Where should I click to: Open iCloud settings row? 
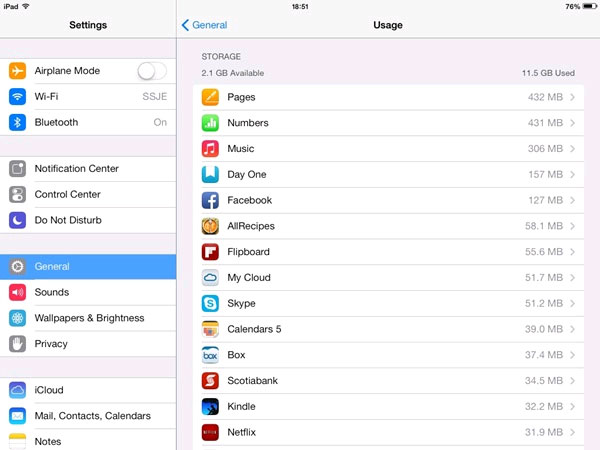(x=88, y=390)
